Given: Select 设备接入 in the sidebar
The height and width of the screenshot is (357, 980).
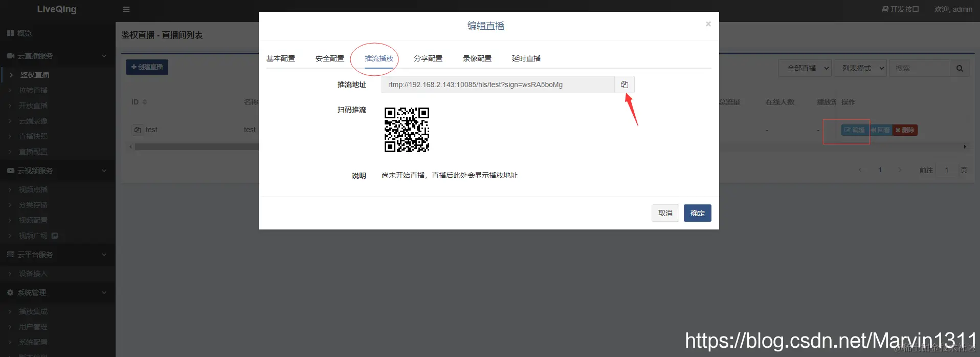Looking at the screenshot, I should click(x=58, y=274).
